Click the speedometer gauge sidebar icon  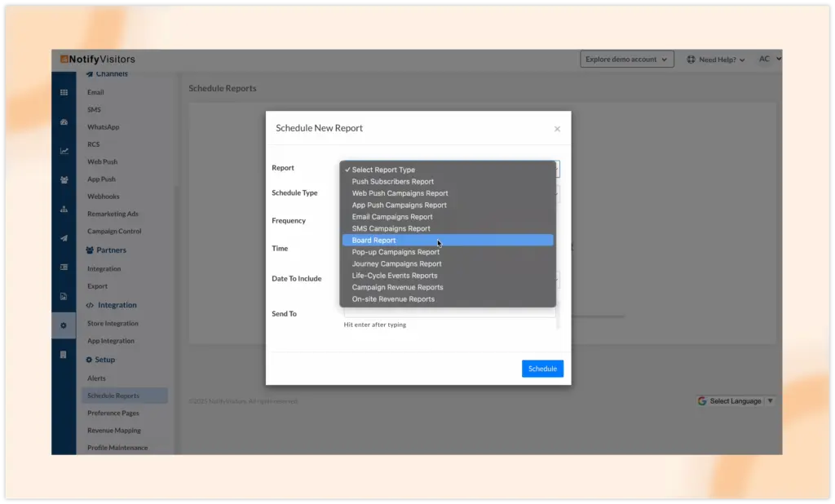64,122
